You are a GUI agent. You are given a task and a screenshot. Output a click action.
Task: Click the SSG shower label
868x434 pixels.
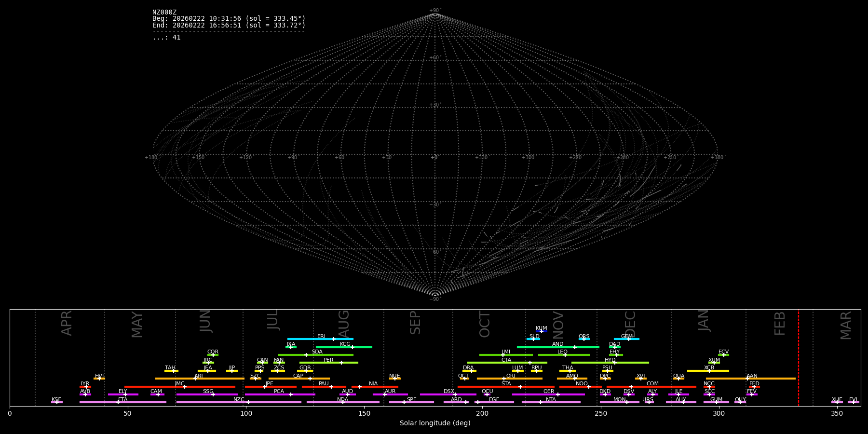[x=208, y=392]
